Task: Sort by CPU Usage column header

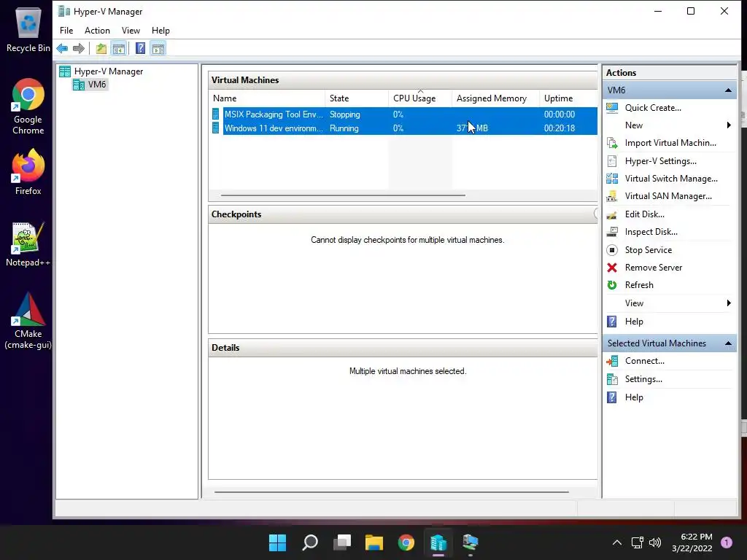Action: pyautogui.click(x=419, y=98)
